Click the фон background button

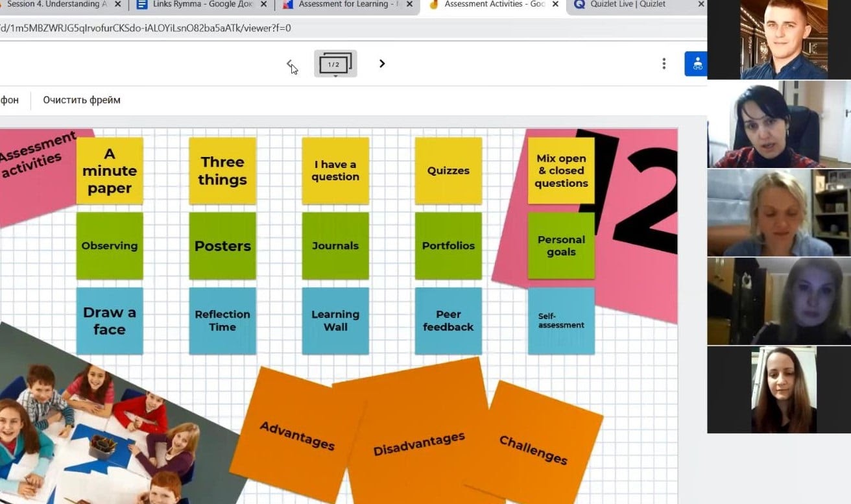(9, 100)
